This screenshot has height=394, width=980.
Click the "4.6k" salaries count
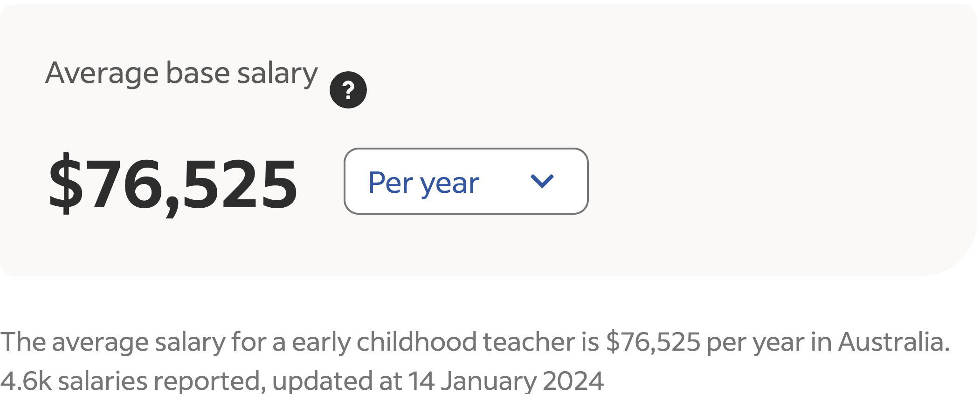tap(26, 380)
